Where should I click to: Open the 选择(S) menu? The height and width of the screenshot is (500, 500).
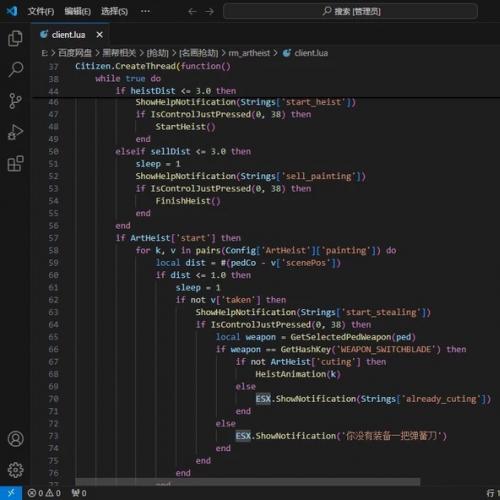point(114,12)
